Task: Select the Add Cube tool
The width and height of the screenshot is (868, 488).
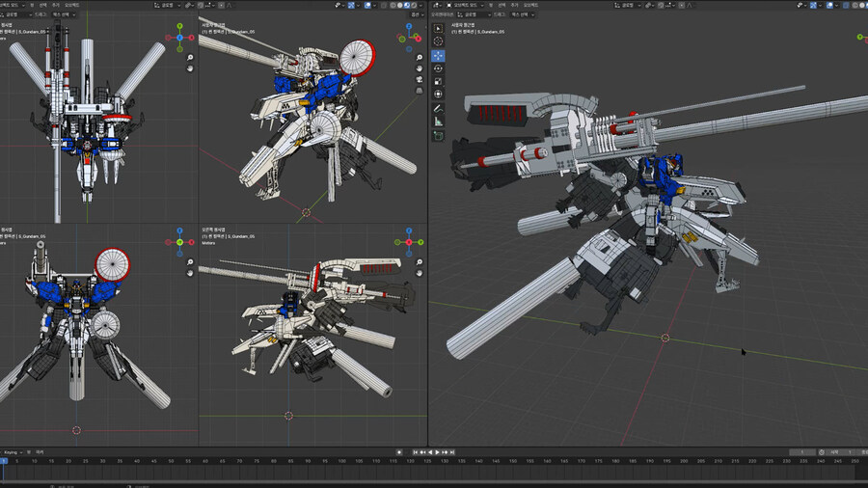Action: [x=438, y=136]
